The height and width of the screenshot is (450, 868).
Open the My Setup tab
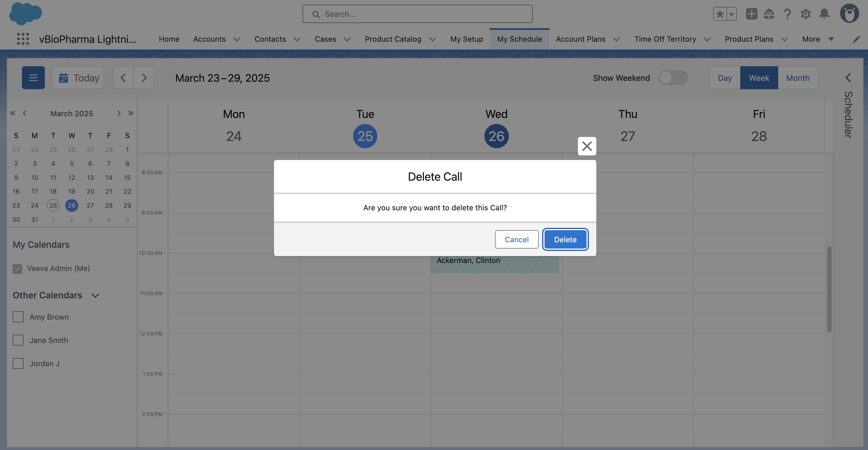tap(466, 39)
